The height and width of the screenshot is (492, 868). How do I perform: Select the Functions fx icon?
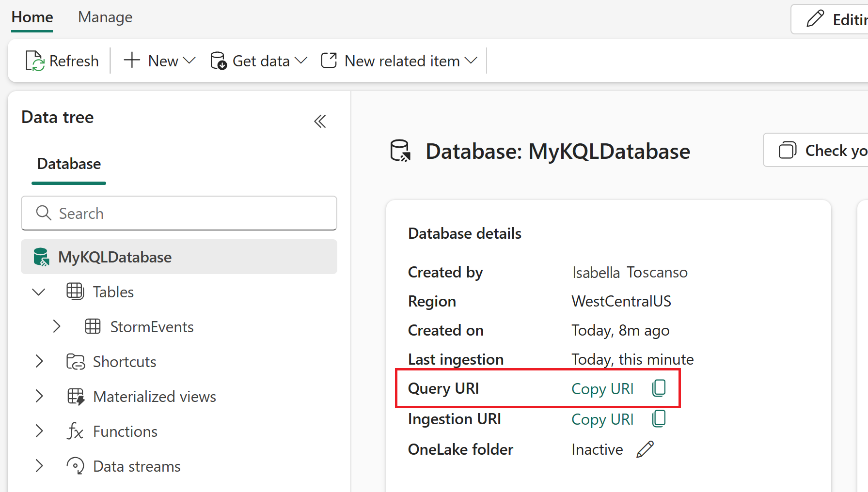[x=74, y=431]
